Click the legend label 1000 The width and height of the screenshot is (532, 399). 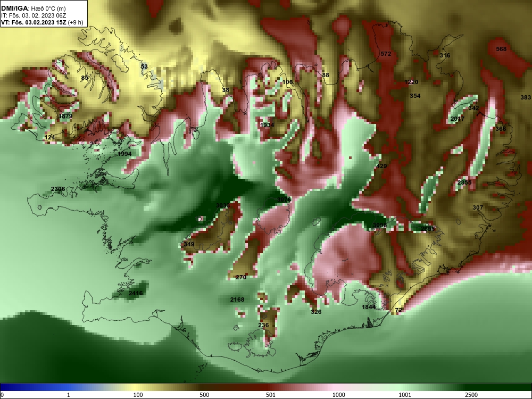339,395
